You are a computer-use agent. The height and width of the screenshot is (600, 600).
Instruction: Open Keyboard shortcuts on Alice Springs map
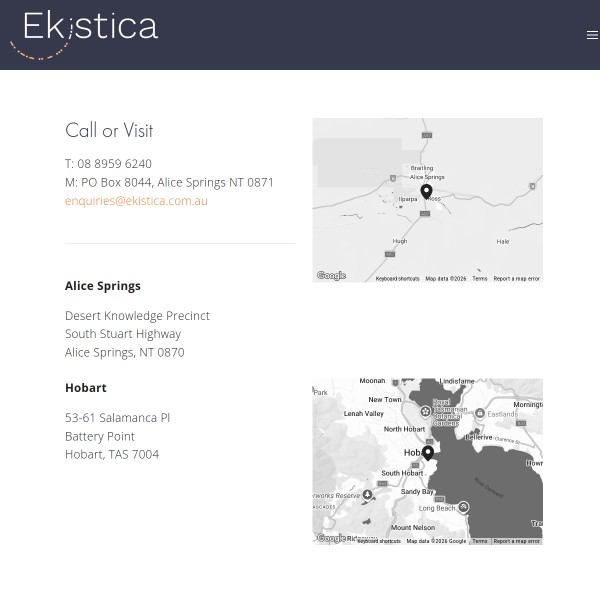pos(397,279)
